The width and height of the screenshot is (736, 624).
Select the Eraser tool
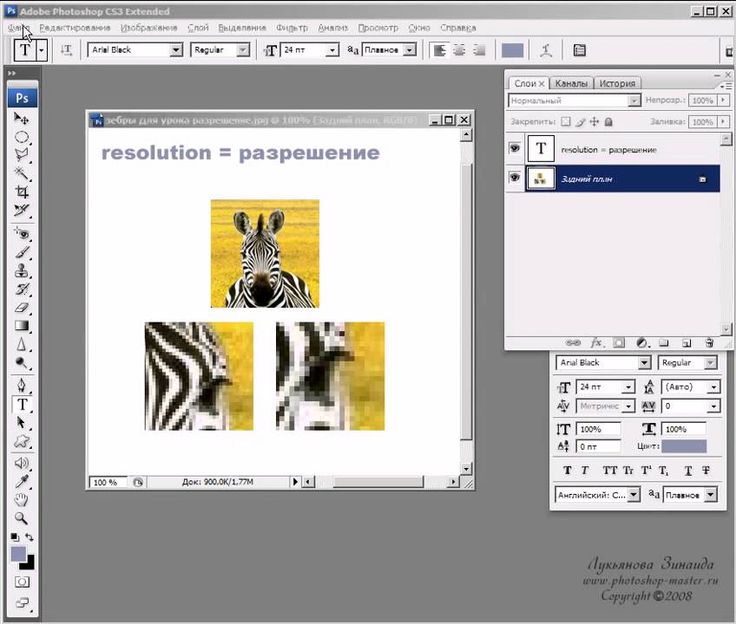(21, 308)
